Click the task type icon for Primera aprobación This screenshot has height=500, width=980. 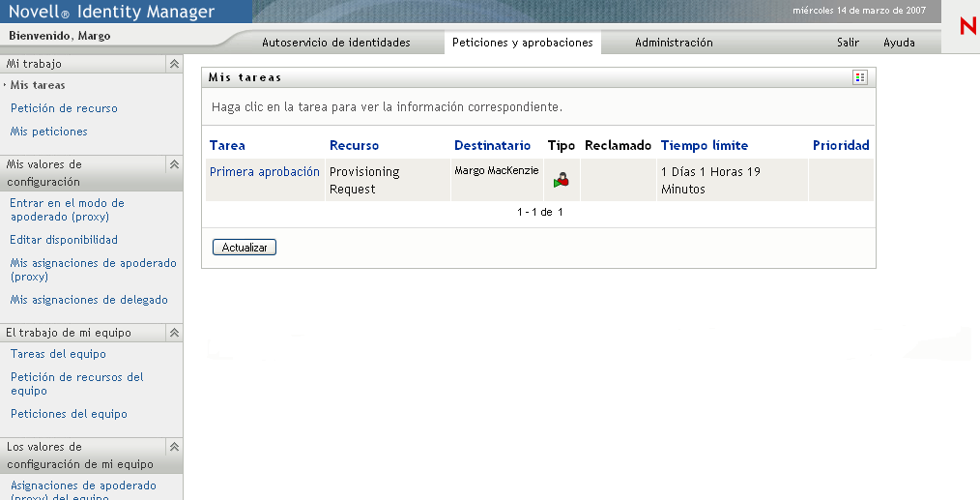[x=562, y=180]
